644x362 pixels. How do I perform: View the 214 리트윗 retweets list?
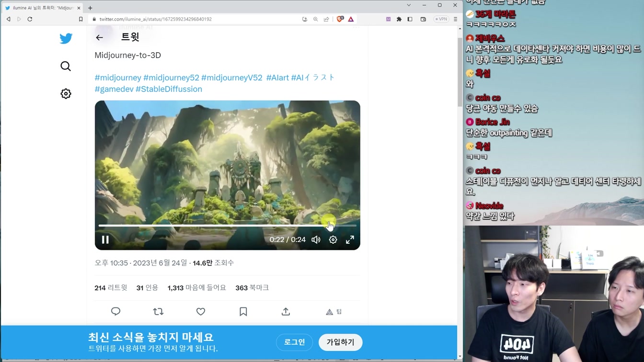tap(111, 288)
